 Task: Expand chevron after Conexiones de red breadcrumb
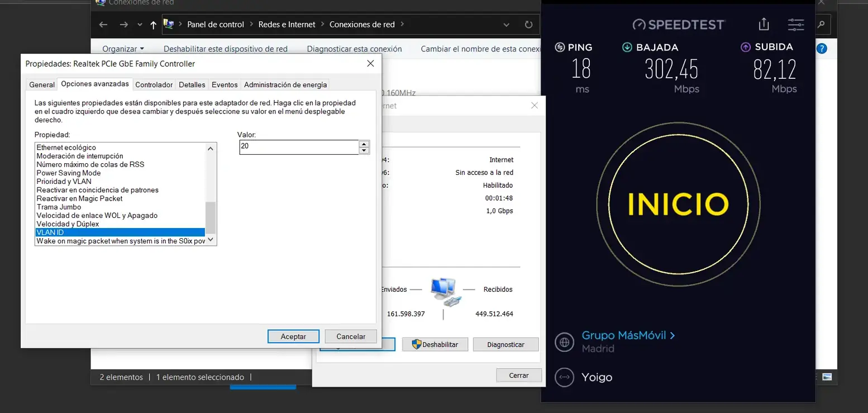coord(402,25)
